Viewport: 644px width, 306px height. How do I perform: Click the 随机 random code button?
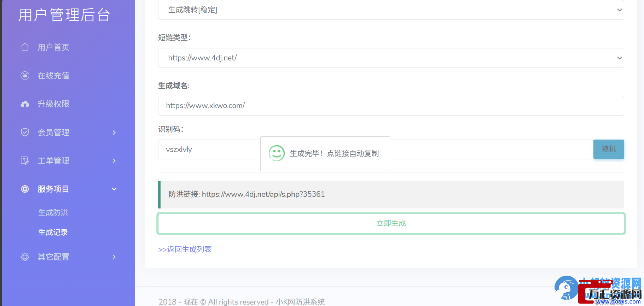[608, 149]
